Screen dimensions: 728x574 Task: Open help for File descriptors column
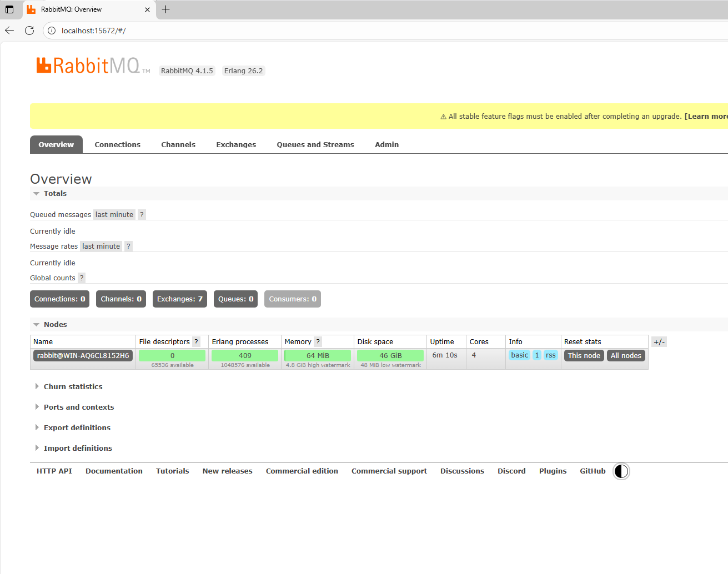point(196,342)
